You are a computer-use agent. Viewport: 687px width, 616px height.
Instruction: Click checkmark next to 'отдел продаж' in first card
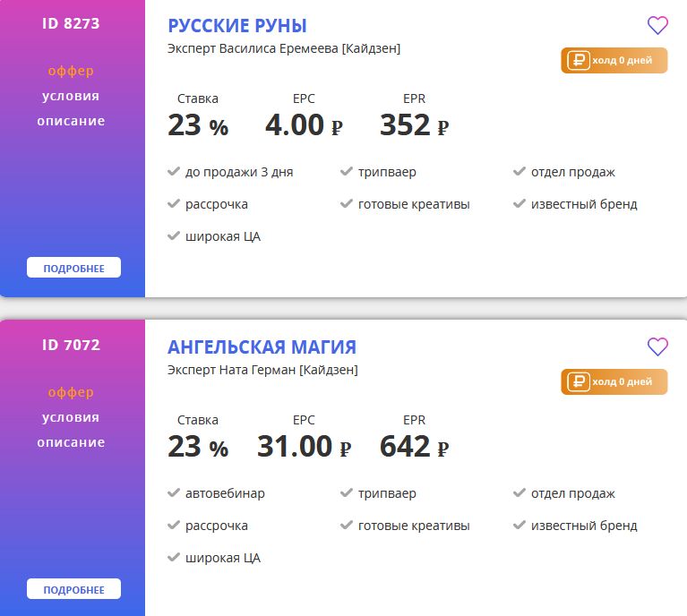520,171
